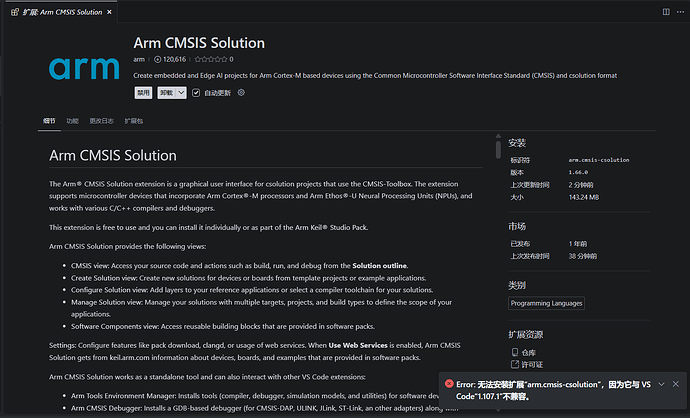
Task: Click the version value 1.66.0
Action: tap(578, 172)
